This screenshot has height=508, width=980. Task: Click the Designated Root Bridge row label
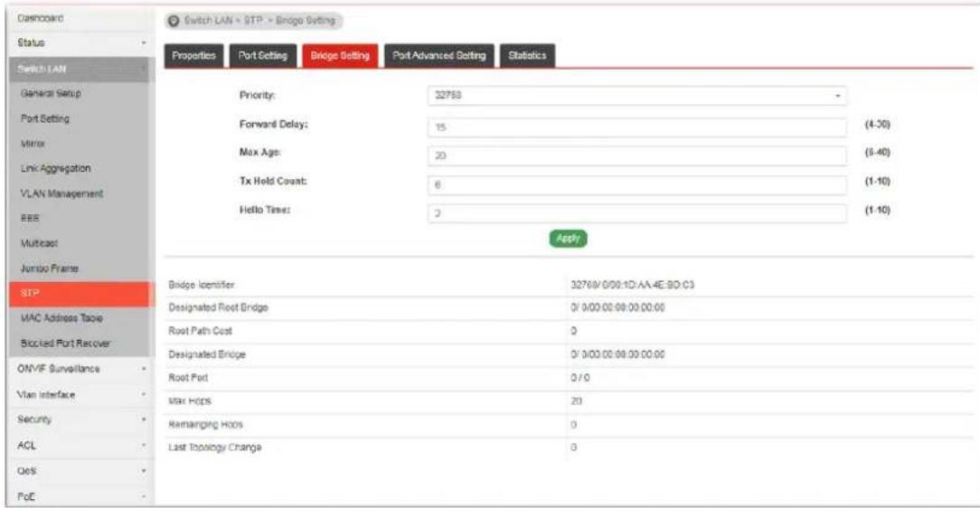(x=218, y=308)
